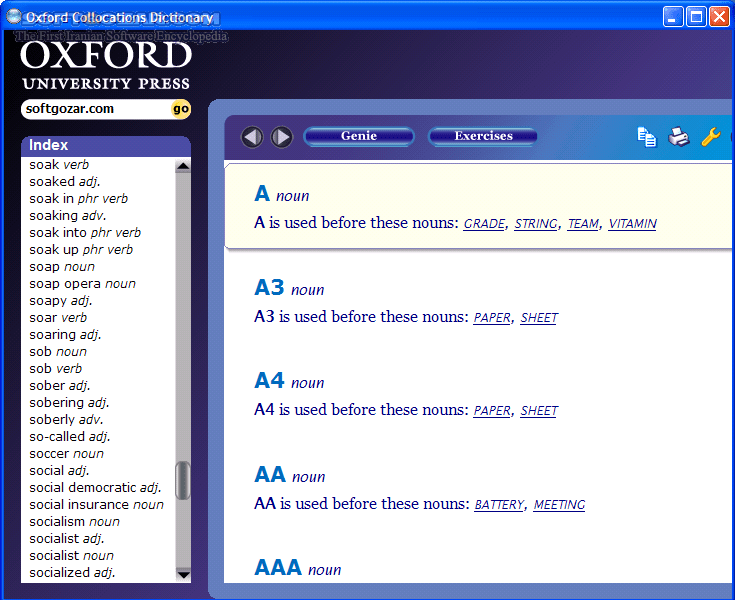Click the index scrollbar up arrow
Image resolution: width=735 pixels, height=600 pixels.
pyautogui.click(x=183, y=165)
